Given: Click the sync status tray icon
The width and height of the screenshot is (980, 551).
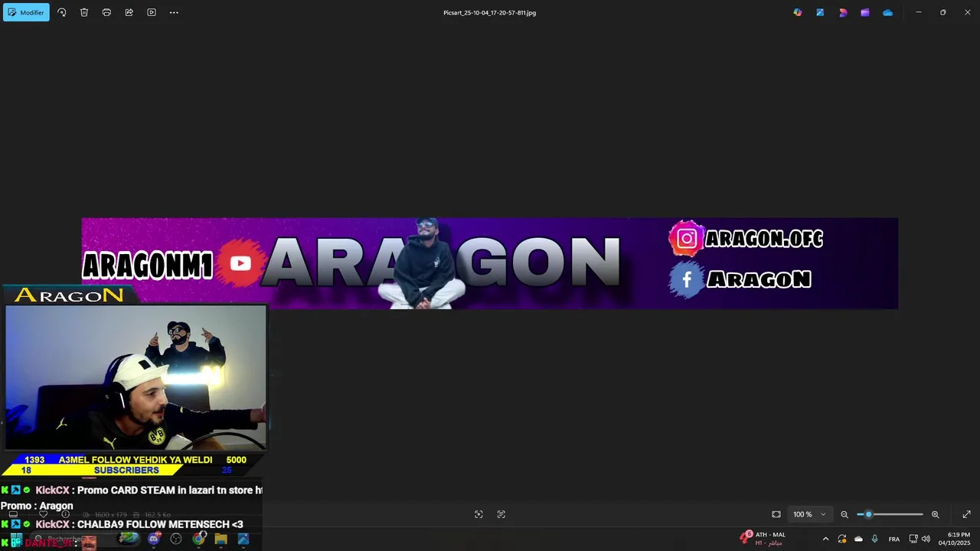Looking at the screenshot, I should click(842, 539).
